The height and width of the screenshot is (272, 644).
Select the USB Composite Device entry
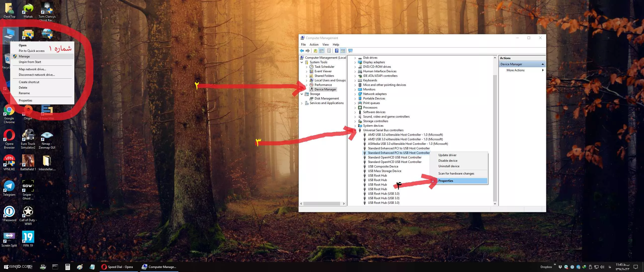(383, 166)
